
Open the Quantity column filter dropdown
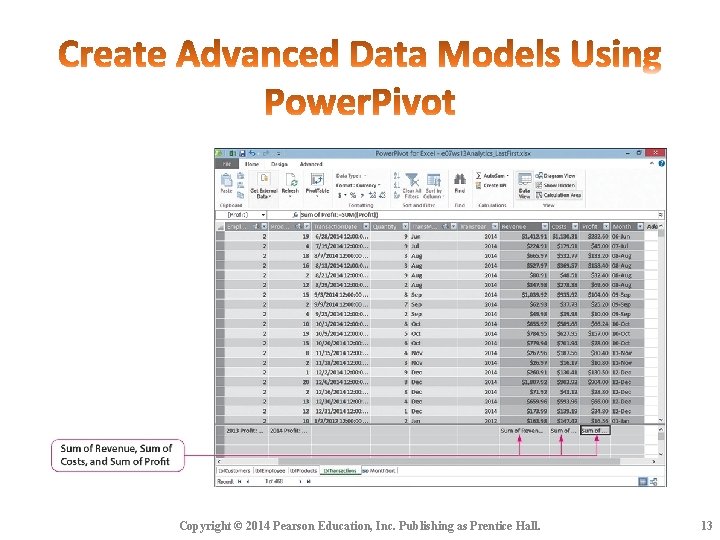tap(405, 226)
